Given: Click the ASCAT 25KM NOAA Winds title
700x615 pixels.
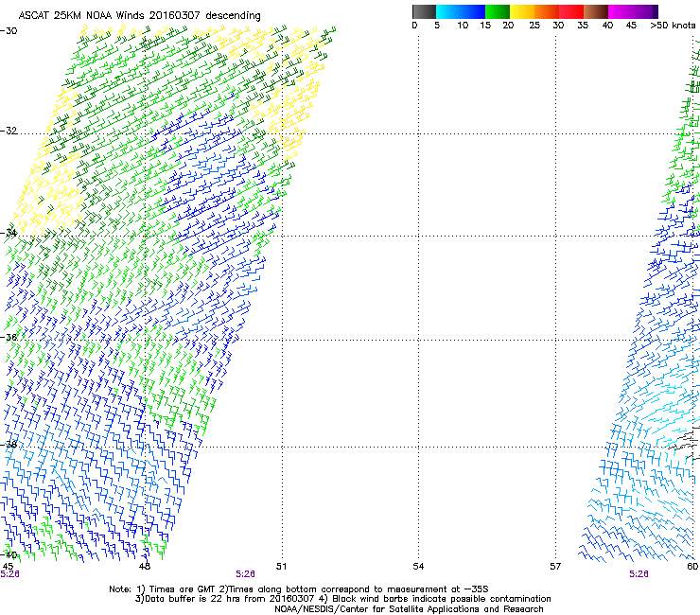Looking at the screenshot, I should pos(139,15).
